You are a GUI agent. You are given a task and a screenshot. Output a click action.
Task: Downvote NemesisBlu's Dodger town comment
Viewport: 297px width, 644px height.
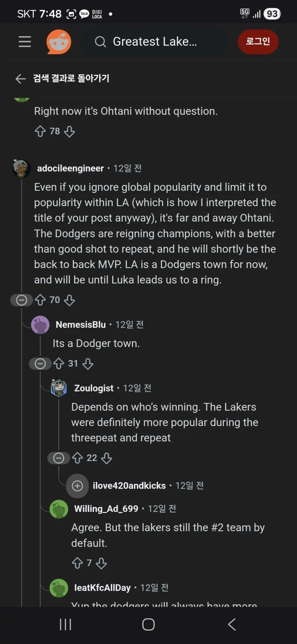[88, 364]
